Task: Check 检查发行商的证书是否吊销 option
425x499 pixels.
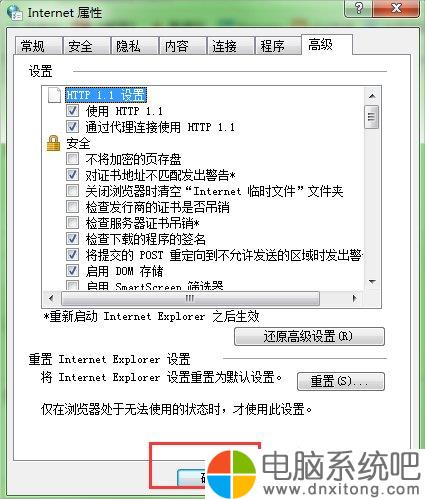Action: coord(72,207)
